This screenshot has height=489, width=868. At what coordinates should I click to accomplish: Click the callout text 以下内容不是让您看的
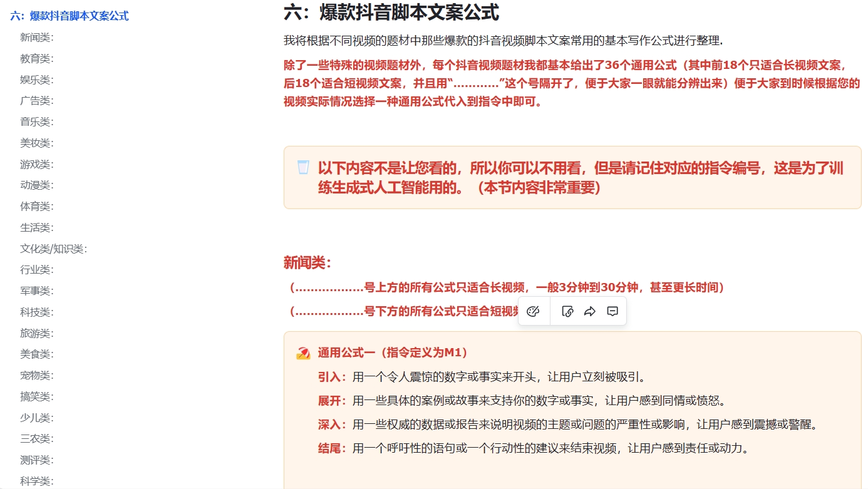(581, 177)
